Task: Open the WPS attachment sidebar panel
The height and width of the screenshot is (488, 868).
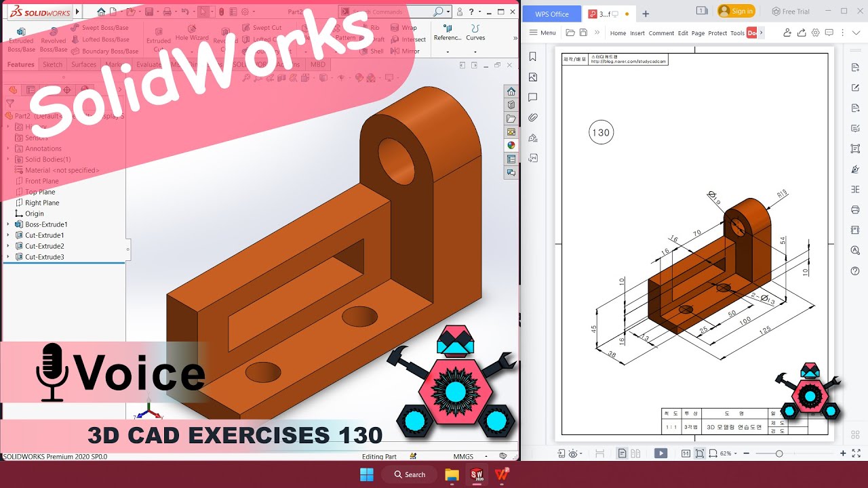Action: click(x=533, y=118)
